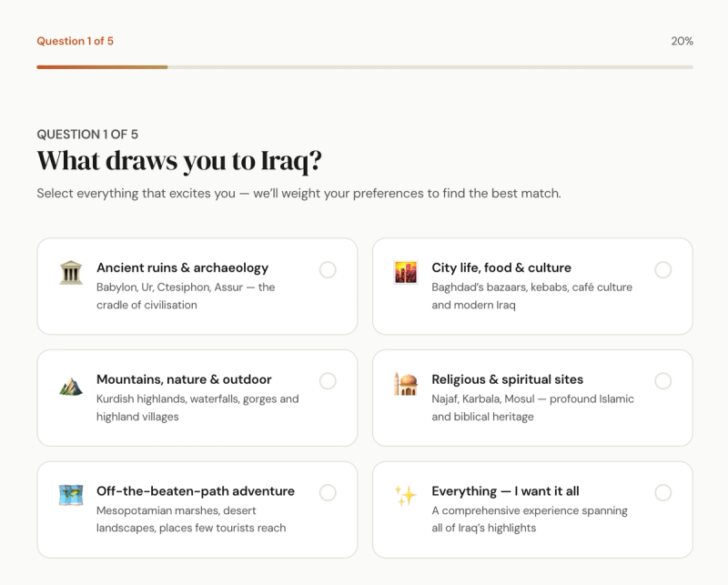Click the Kurdish highlands description text
This screenshot has width=728, height=585.
[x=197, y=408]
